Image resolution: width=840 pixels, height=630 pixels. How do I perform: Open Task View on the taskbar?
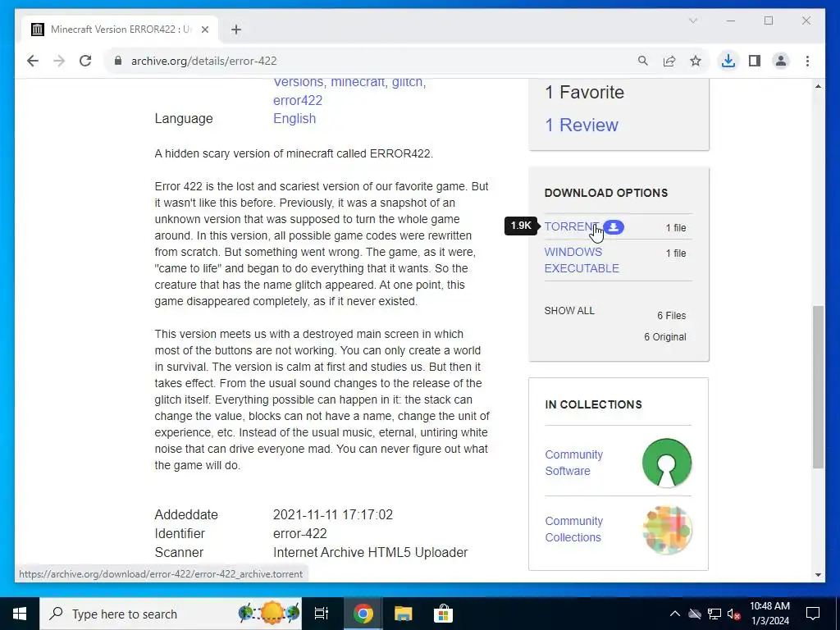pos(322,614)
